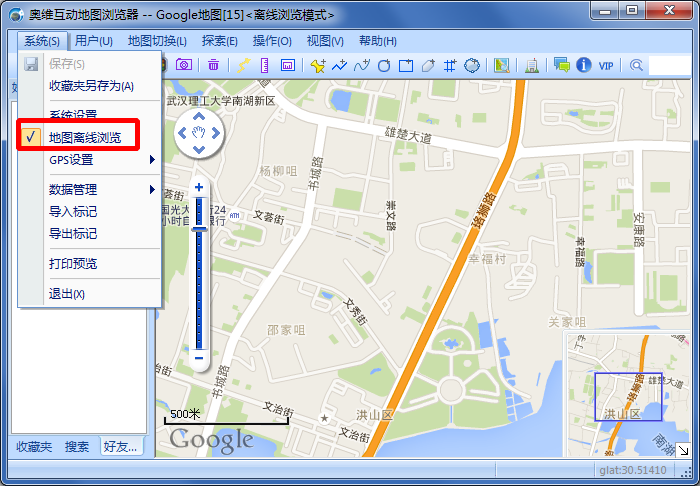Expand the 数据管理 submenu

[89, 189]
